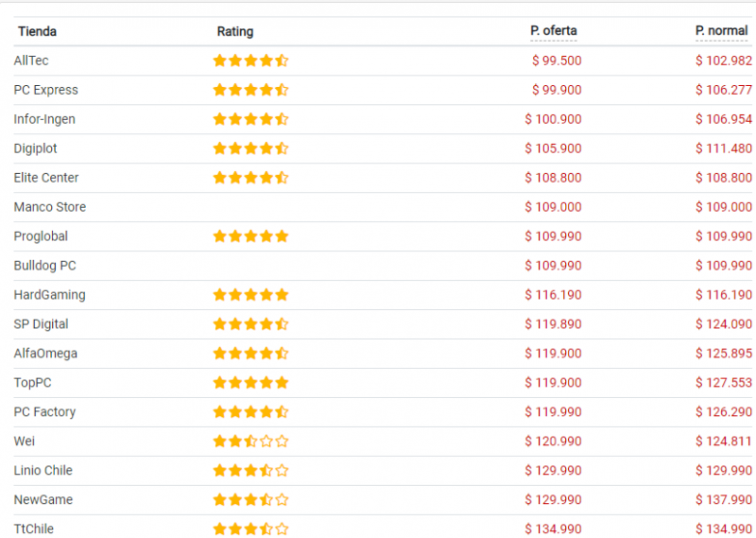The width and height of the screenshot is (756, 538).
Task: Open SP Digital offer price $ 119.890
Action: coord(554,324)
